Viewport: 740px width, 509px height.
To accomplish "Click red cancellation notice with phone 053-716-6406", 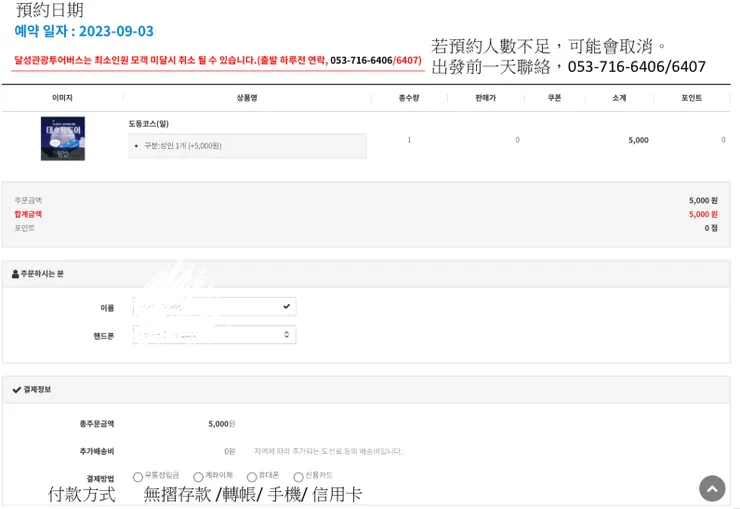I will click(218, 60).
